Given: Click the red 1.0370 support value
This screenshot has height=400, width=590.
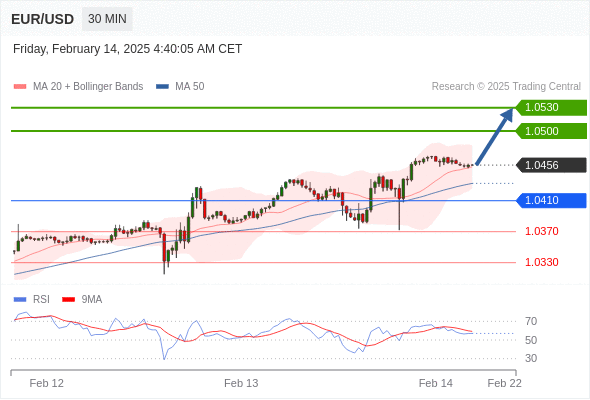Looking at the screenshot, I should [x=541, y=231].
